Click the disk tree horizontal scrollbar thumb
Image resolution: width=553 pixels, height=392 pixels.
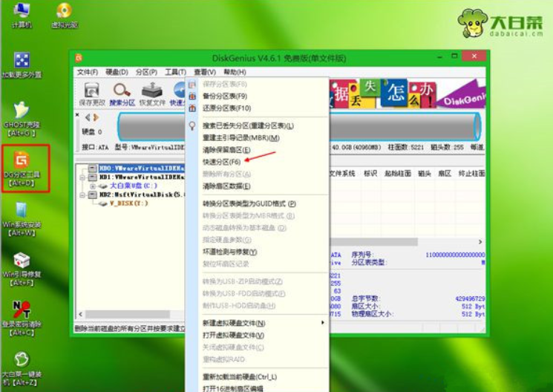(x=128, y=314)
